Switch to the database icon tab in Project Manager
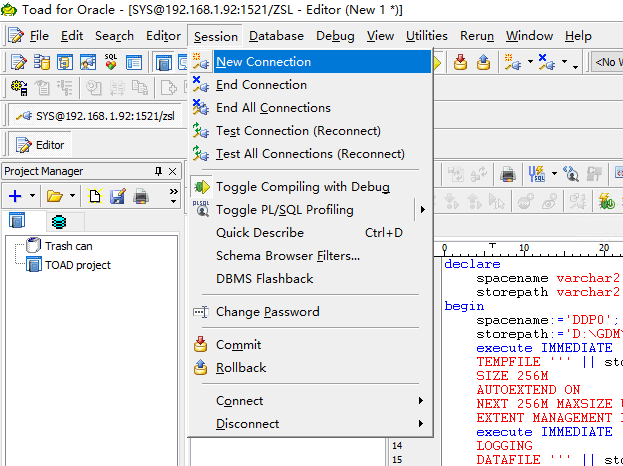This screenshot has height=466, width=623. 59,221
